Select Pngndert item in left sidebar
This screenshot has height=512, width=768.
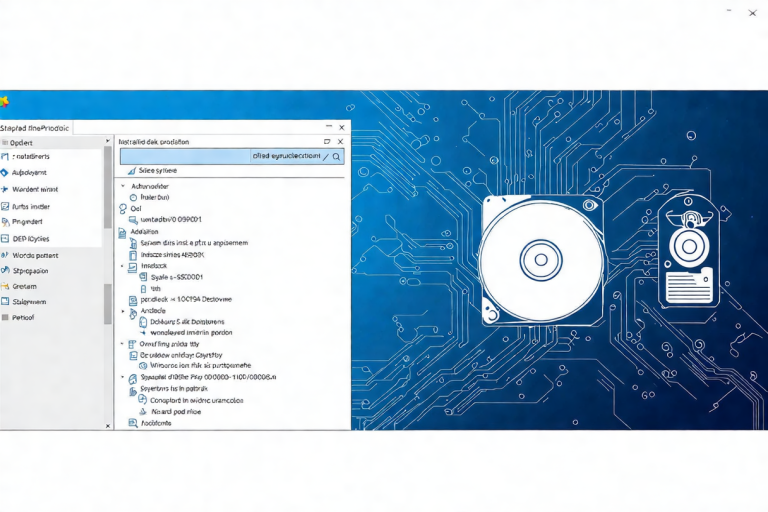point(28,221)
